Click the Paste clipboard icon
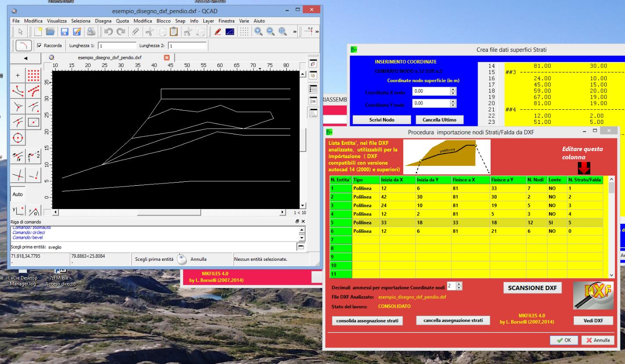The width and height of the screenshot is (625, 364). tap(174, 32)
